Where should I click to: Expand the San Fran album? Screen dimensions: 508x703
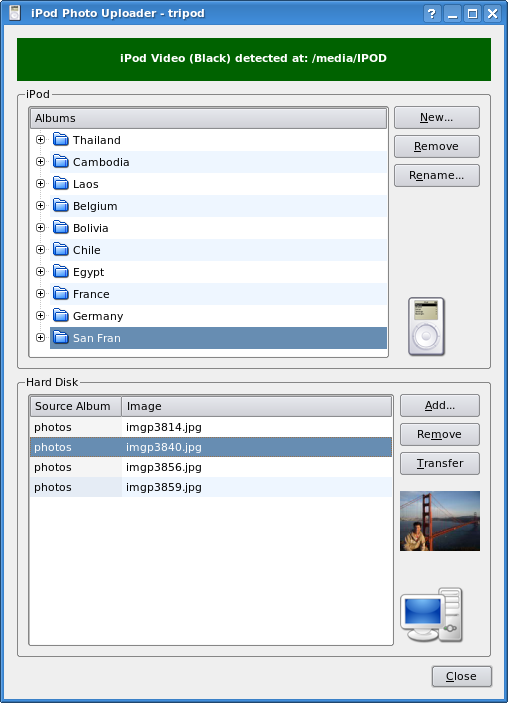tap(40, 337)
